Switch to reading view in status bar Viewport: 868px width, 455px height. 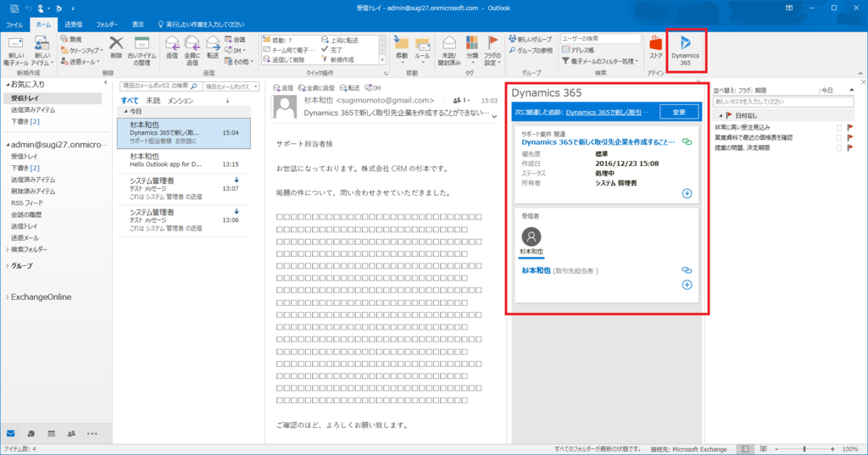pyautogui.click(x=764, y=449)
